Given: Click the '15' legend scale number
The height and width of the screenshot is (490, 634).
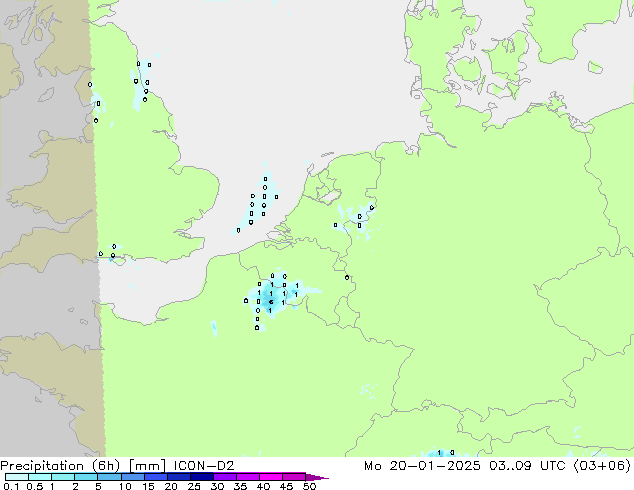Looking at the screenshot, I should pos(148,486).
